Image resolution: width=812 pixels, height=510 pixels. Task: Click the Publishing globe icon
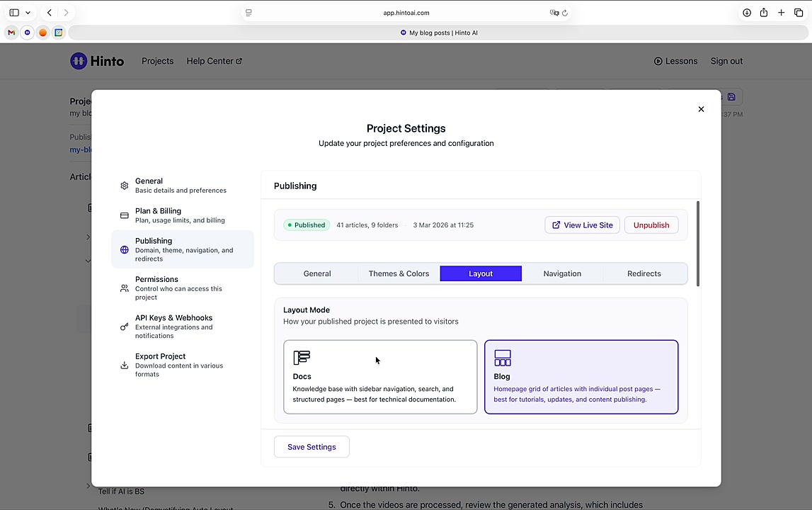(x=125, y=250)
